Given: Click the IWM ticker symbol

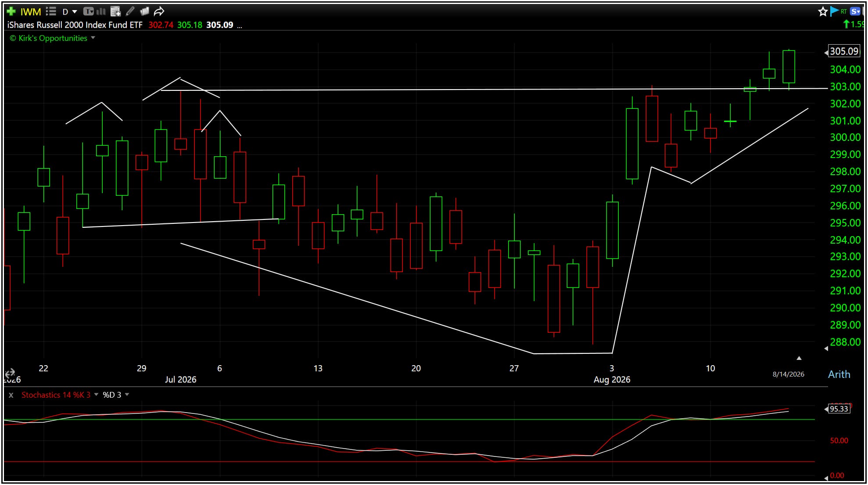Looking at the screenshot, I should 30,12.
